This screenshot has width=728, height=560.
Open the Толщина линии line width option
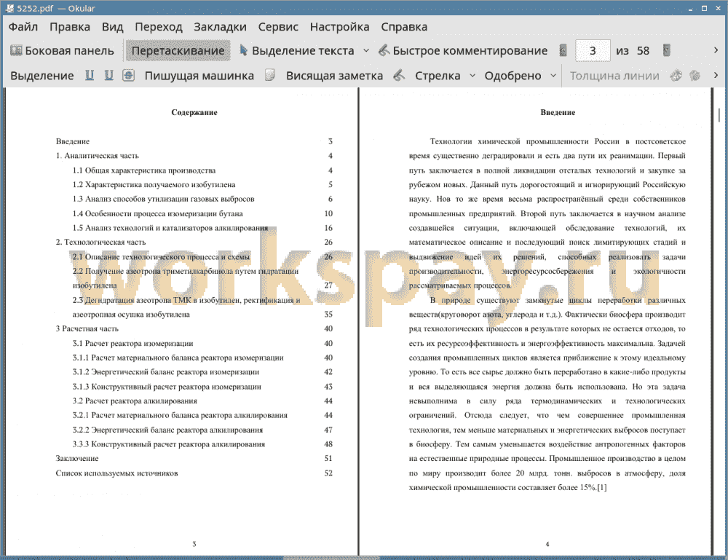point(614,76)
